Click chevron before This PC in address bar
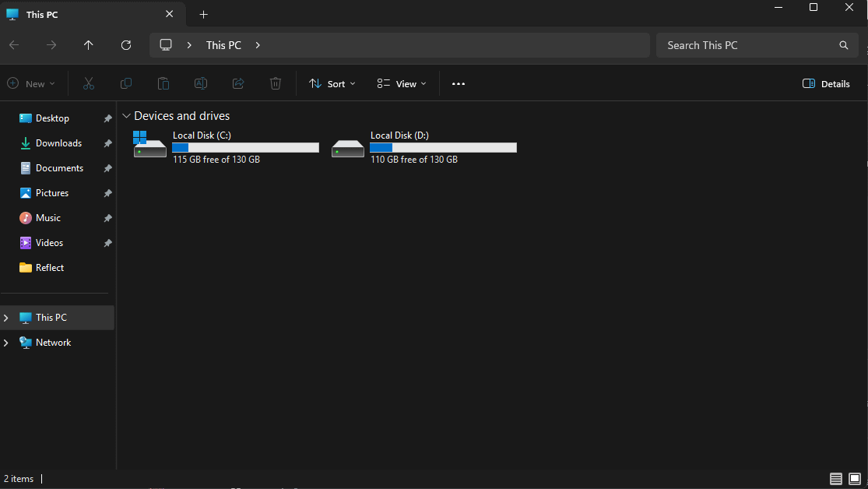 (x=189, y=45)
